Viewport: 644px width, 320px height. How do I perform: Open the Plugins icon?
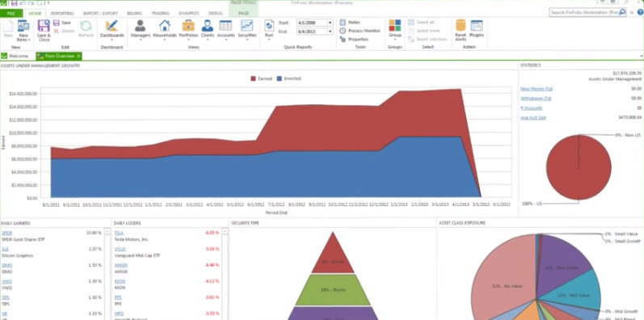tap(477, 26)
